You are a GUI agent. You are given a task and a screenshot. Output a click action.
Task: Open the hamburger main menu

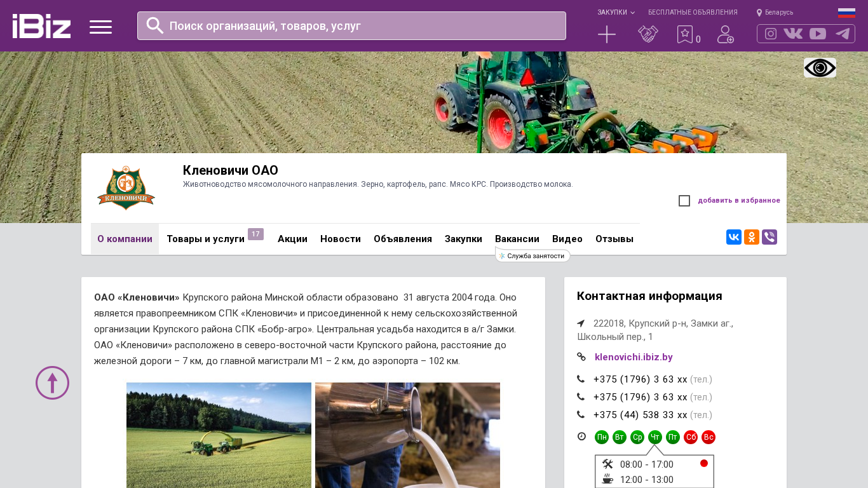pos(100,27)
